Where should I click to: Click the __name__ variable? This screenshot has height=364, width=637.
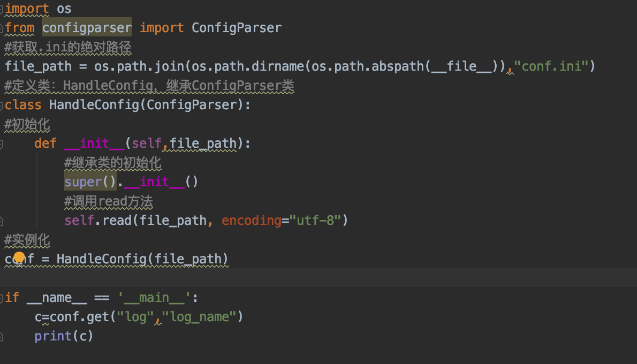click(x=57, y=298)
